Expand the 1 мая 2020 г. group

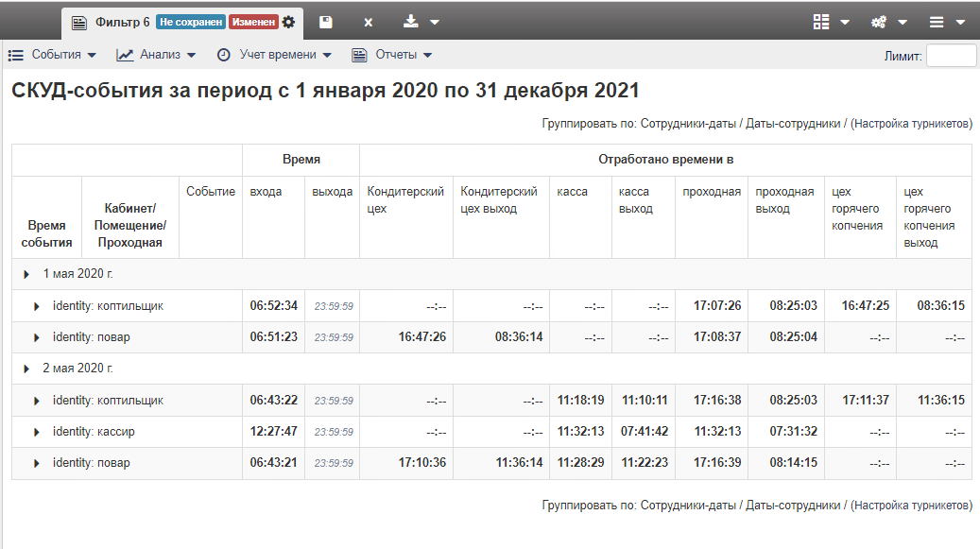[x=27, y=274]
